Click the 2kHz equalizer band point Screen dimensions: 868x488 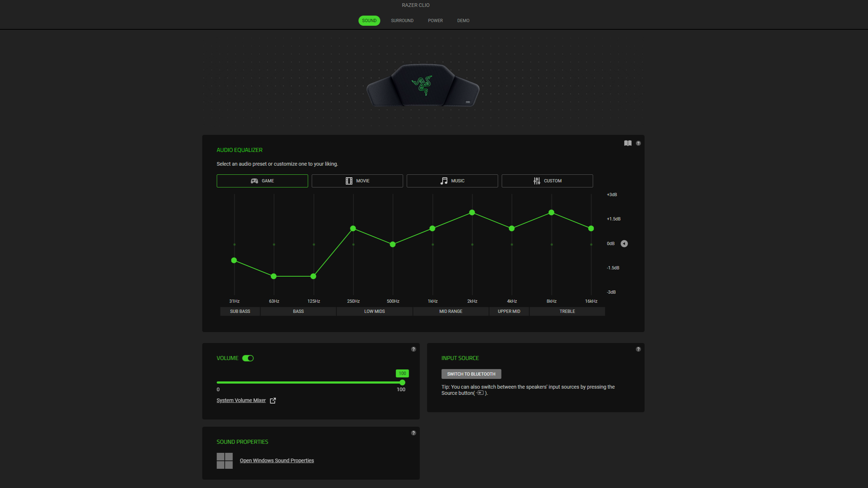click(x=472, y=212)
